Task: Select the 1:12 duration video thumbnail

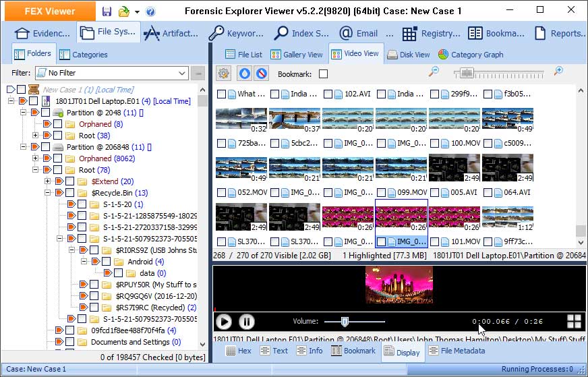Action: point(508,218)
